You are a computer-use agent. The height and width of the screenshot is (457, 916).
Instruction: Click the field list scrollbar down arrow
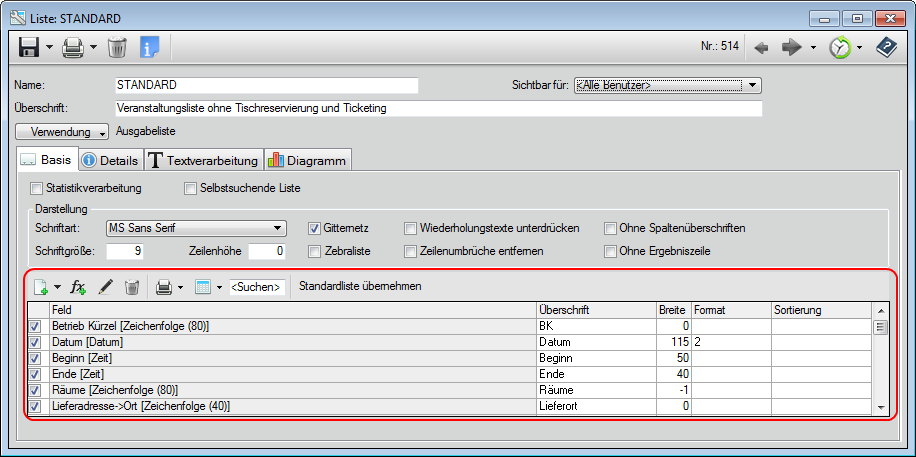[x=880, y=407]
